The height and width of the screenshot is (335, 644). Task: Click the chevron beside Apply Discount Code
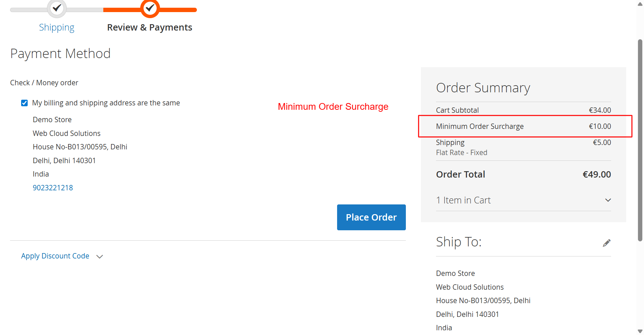click(x=100, y=256)
